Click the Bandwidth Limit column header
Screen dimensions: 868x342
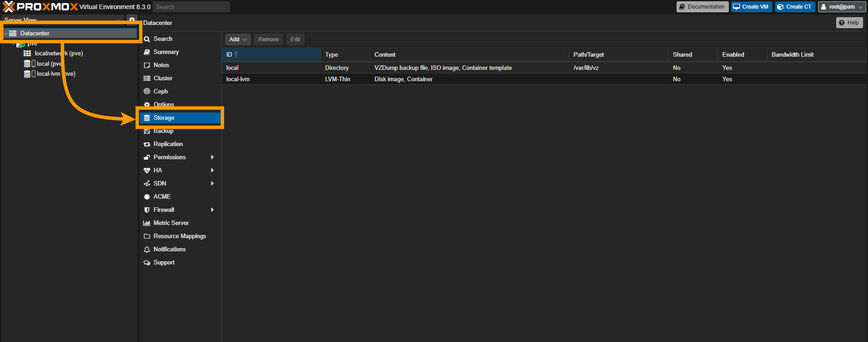(817, 55)
